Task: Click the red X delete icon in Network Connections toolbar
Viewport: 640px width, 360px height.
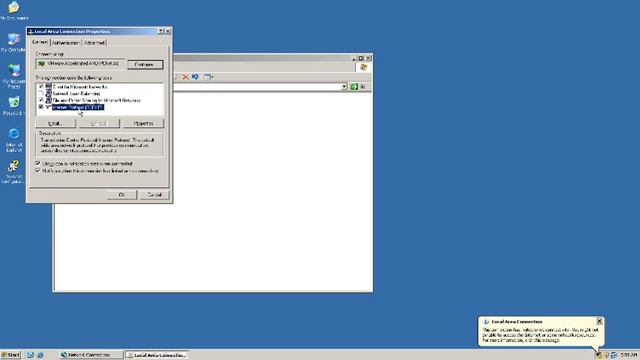Action: tap(186, 77)
